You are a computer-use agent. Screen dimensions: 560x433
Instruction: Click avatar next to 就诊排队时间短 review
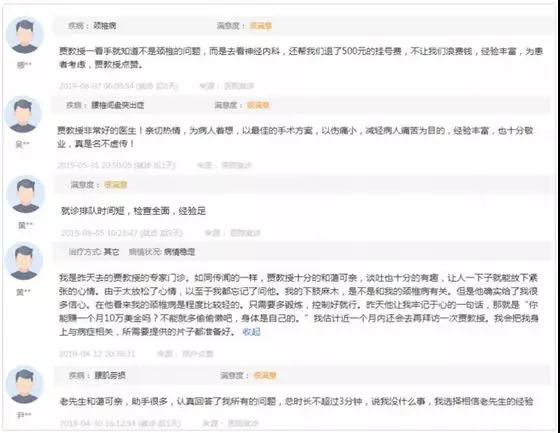pos(26,194)
